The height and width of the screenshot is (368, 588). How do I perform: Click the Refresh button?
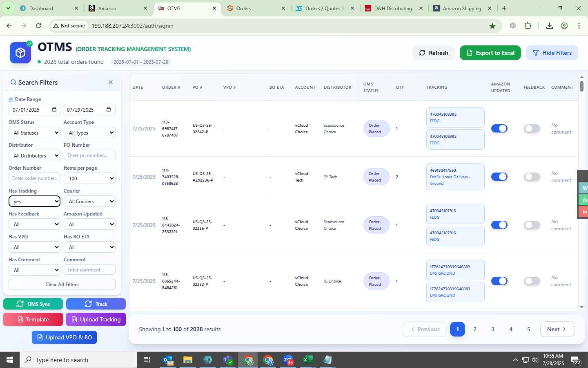click(x=434, y=53)
